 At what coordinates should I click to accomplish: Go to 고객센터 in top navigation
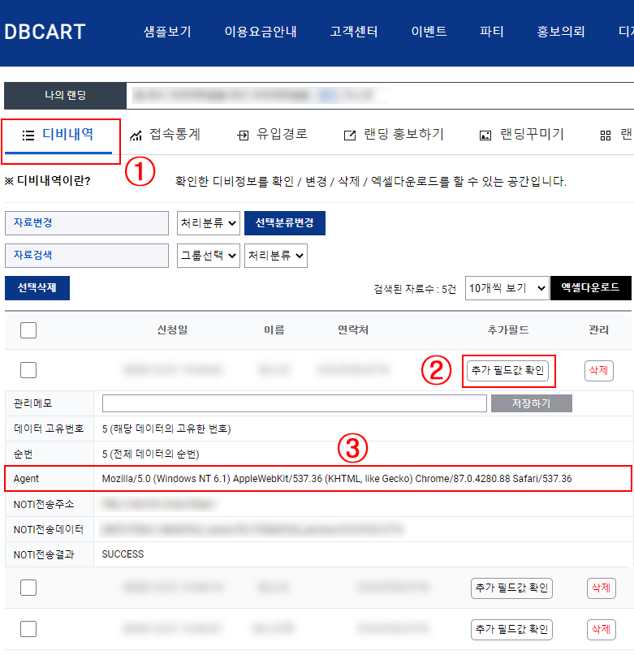point(354,32)
